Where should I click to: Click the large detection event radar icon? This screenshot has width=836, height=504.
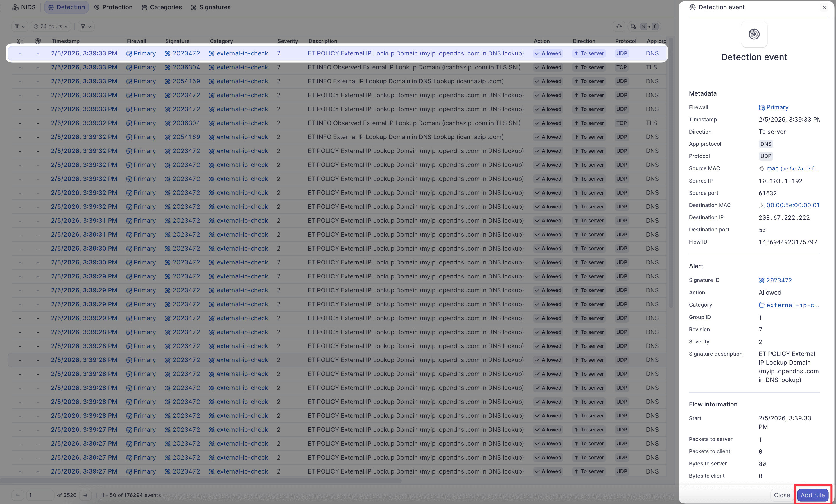(x=754, y=34)
